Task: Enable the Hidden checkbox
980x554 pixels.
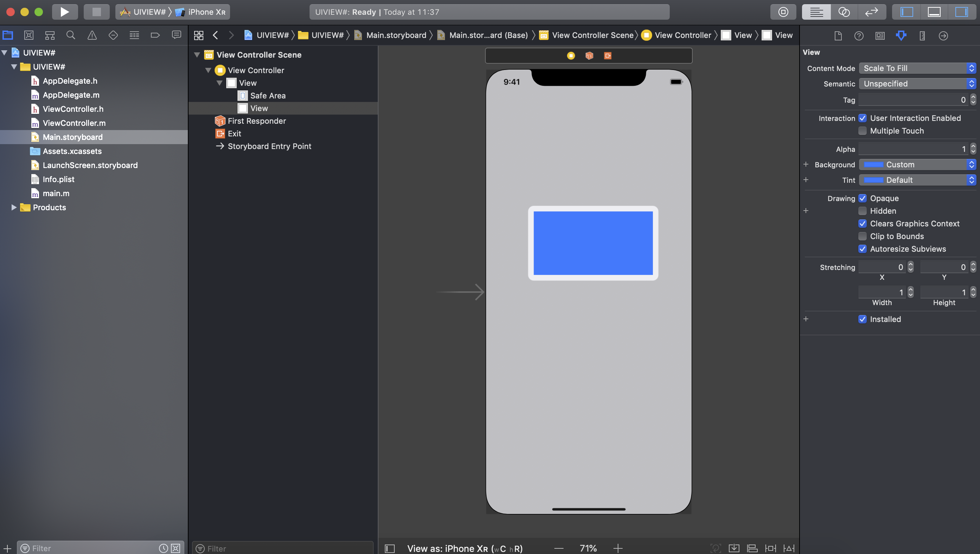Action: pyautogui.click(x=863, y=211)
